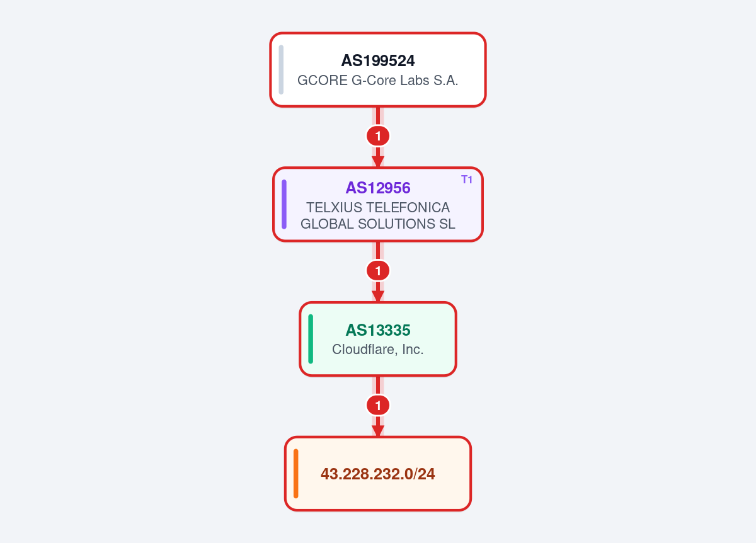Click the count badge between AS12956 and AS13335
Screen dimensions: 756x543
click(378, 271)
